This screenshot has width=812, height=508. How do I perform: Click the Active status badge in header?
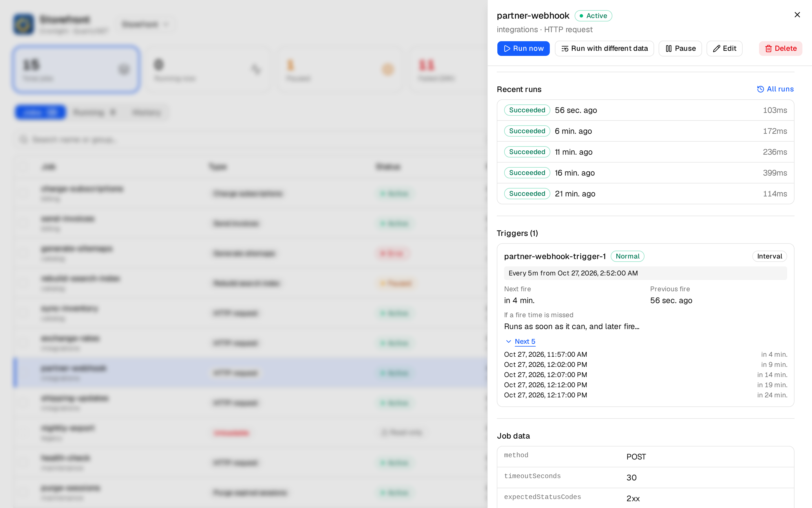[x=593, y=16]
